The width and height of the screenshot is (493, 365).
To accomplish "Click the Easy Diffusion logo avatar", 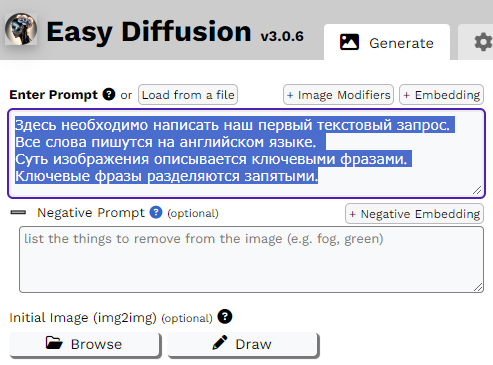I will coord(21,29).
